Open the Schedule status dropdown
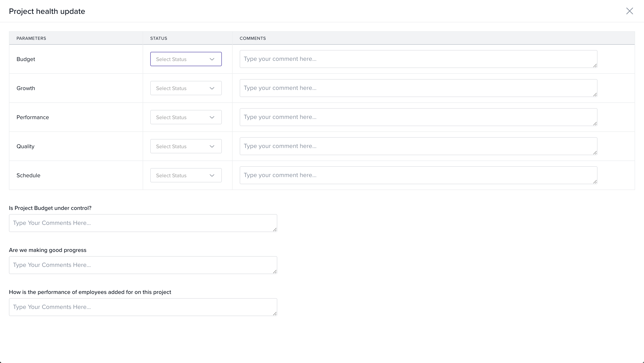The height and width of the screenshot is (363, 644). click(186, 175)
